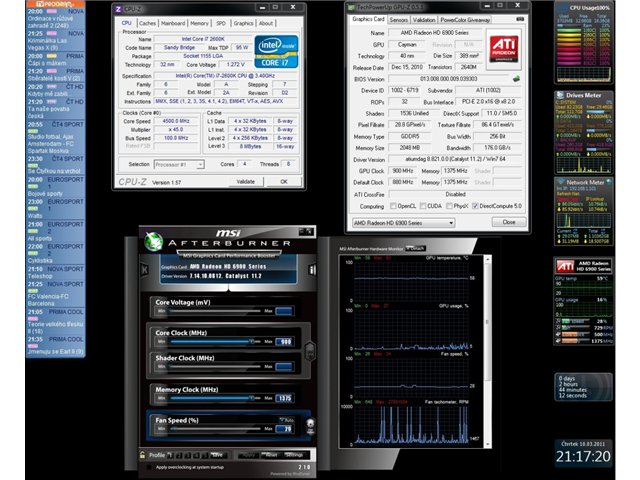Image resolution: width=640 pixels, height=480 pixels.
Task: Click the Validate button in CPU-Z
Action: click(245, 182)
